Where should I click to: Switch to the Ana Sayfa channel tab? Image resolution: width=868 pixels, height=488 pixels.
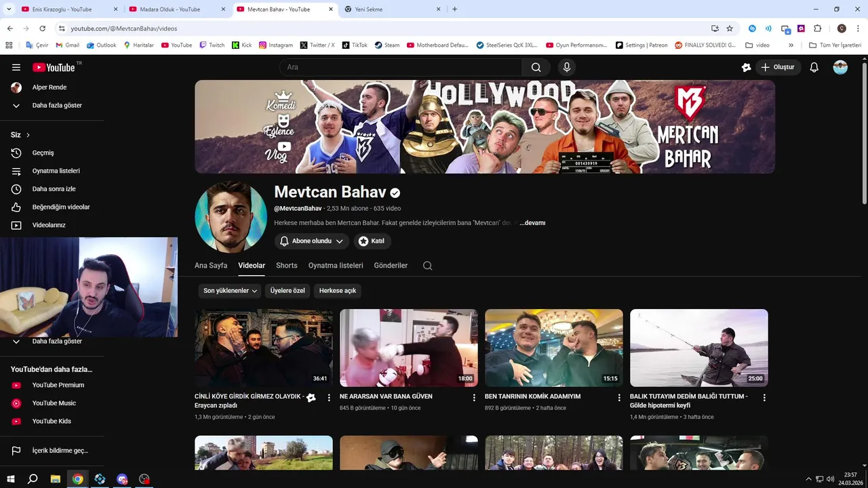211,266
